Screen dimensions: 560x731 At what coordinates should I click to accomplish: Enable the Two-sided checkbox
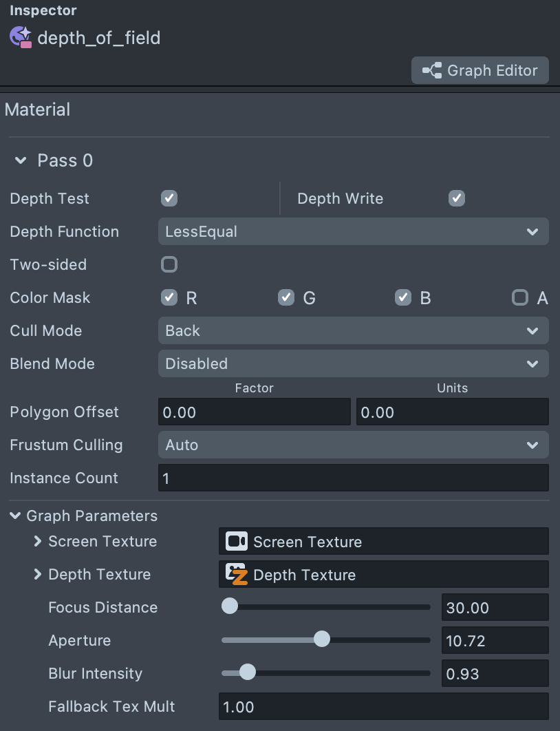pos(169,264)
